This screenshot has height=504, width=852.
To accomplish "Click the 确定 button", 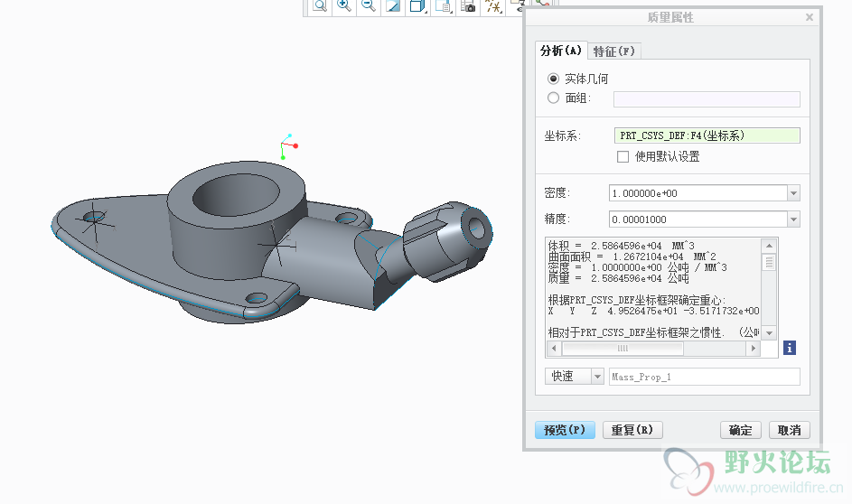I will point(741,430).
